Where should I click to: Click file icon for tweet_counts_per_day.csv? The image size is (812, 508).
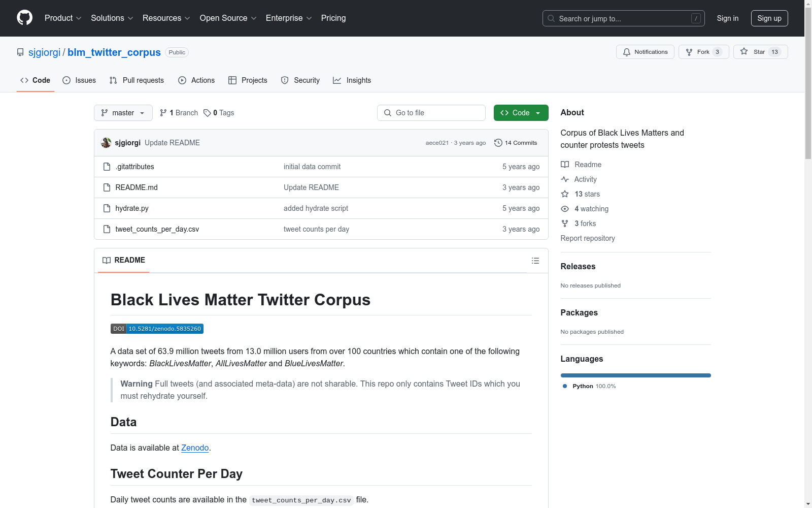point(107,229)
